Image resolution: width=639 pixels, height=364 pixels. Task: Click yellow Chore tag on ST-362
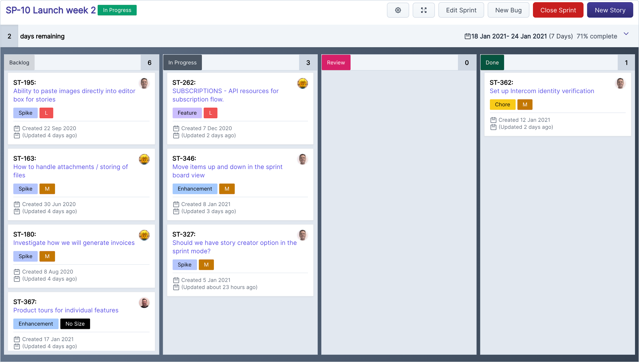[x=502, y=104]
